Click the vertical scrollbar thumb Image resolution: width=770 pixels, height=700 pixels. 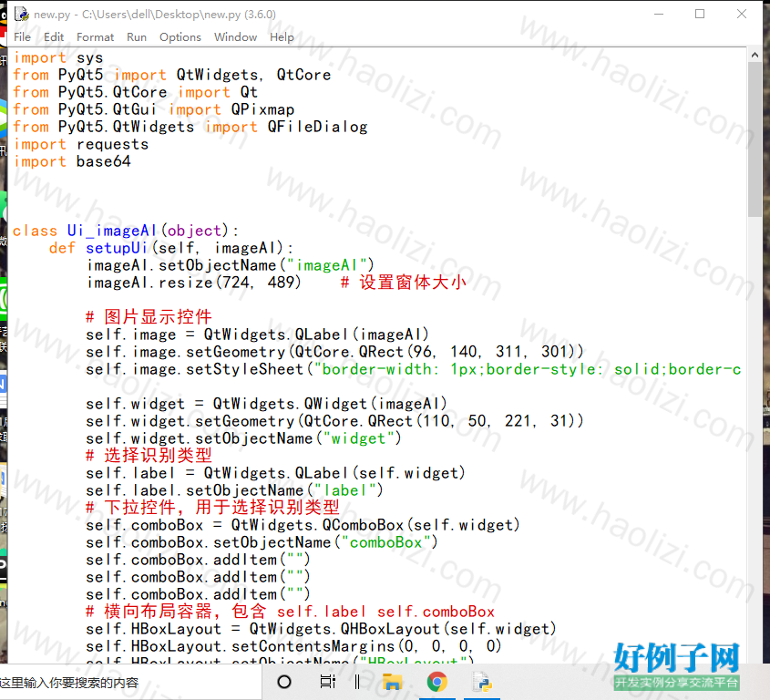click(x=755, y=139)
